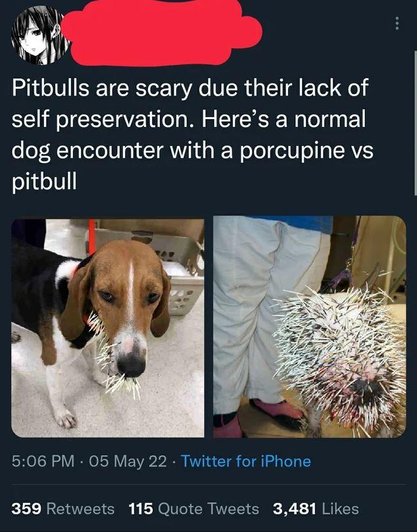Image resolution: width=417 pixels, height=532 pixels.
Task: View the 115 Quote Tweets list
Action: [x=194, y=508]
